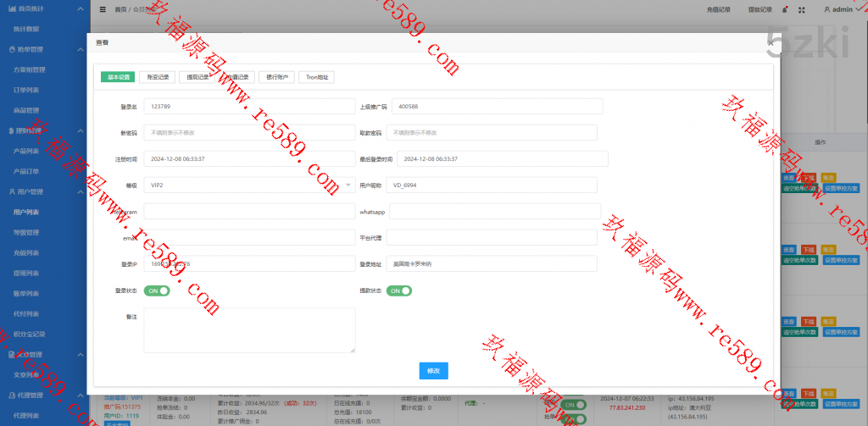Open the Tron地址 tab
The width and height of the screenshot is (868, 426).
pyautogui.click(x=316, y=77)
